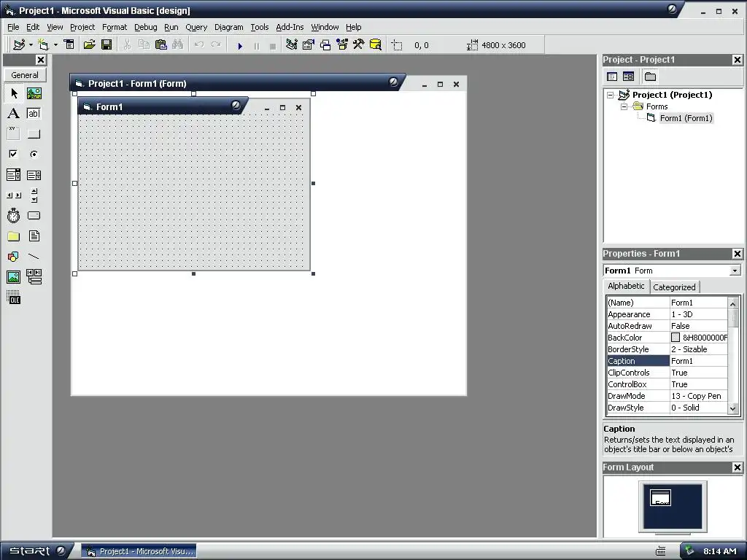747x560 pixels.
Task: Click properties list scroll up arrow
Action: point(732,303)
